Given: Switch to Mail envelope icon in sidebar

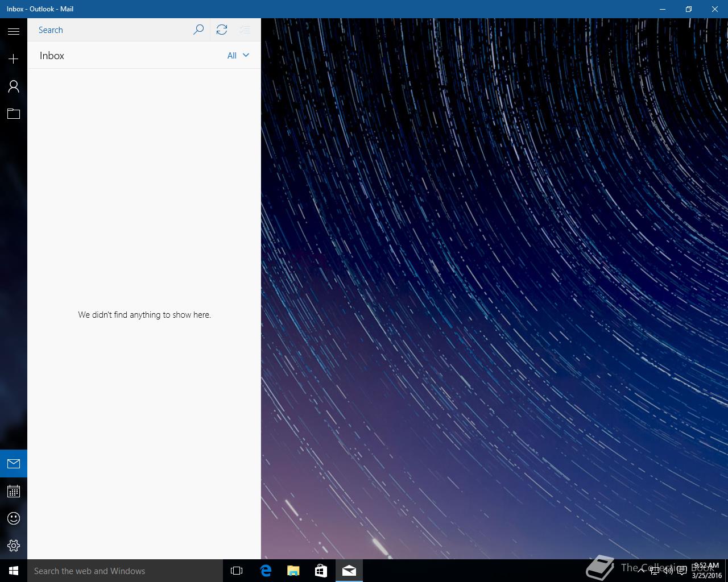Looking at the screenshot, I should (x=14, y=464).
